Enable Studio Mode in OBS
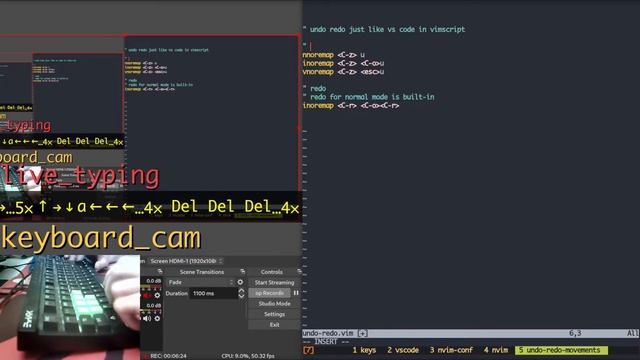 pyautogui.click(x=274, y=304)
